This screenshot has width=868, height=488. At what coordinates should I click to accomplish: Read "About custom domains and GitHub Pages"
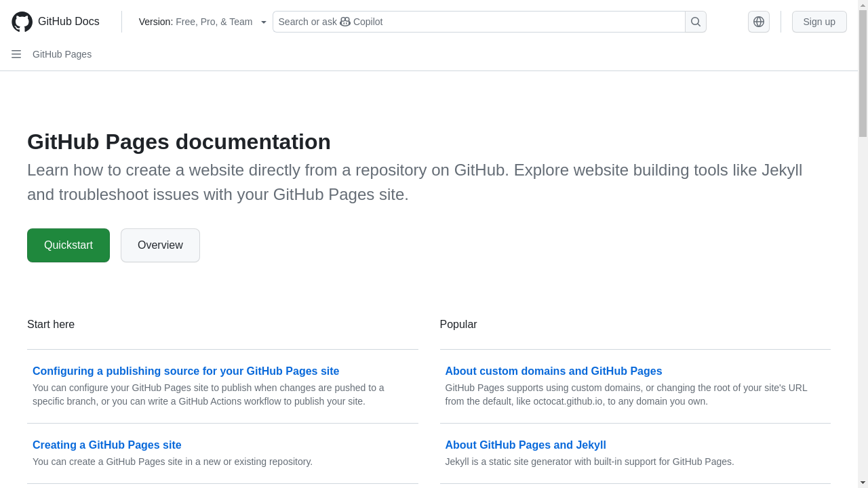[x=553, y=371]
